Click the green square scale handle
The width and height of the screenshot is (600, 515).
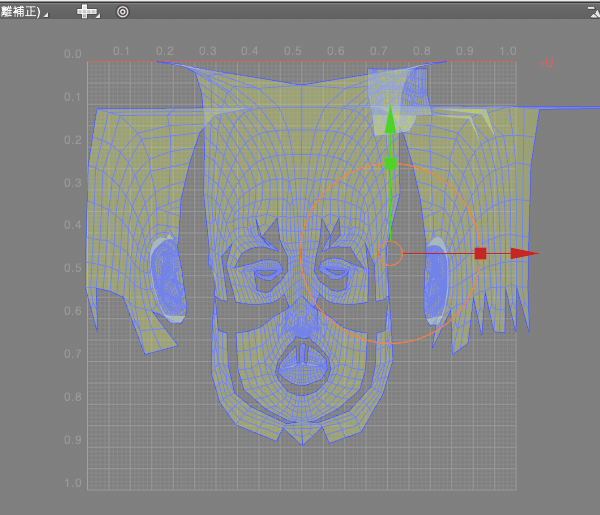click(391, 163)
